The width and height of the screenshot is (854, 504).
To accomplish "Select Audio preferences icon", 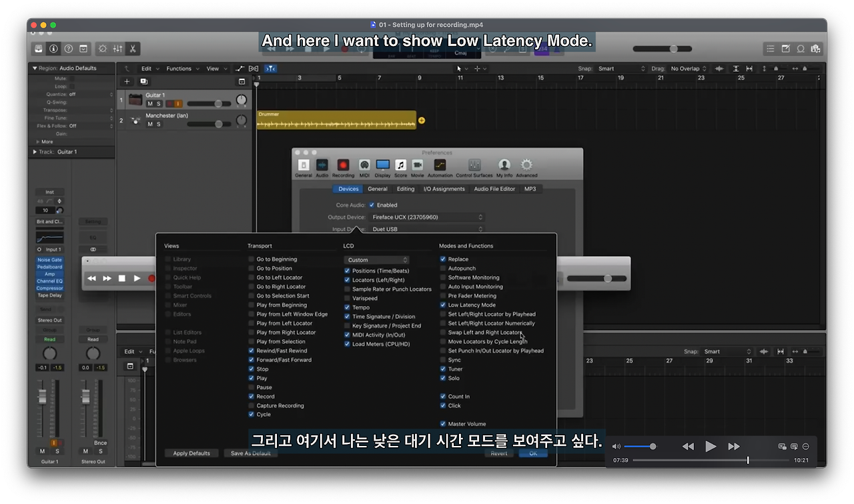I will 322,167.
